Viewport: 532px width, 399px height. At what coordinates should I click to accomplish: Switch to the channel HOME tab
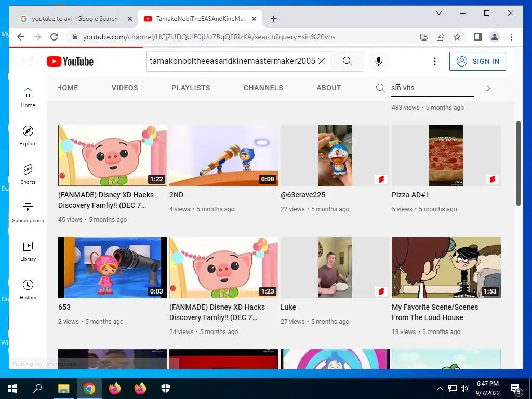click(x=68, y=88)
